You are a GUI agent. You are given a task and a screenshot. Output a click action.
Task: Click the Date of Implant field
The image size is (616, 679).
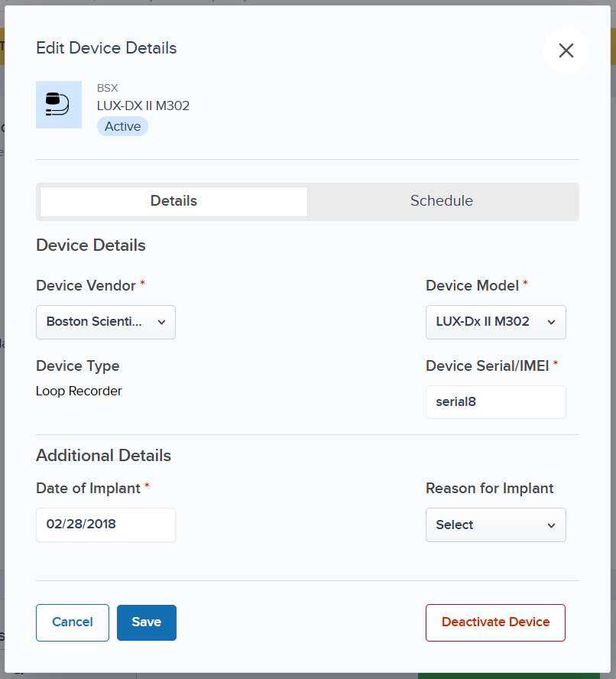tap(105, 525)
